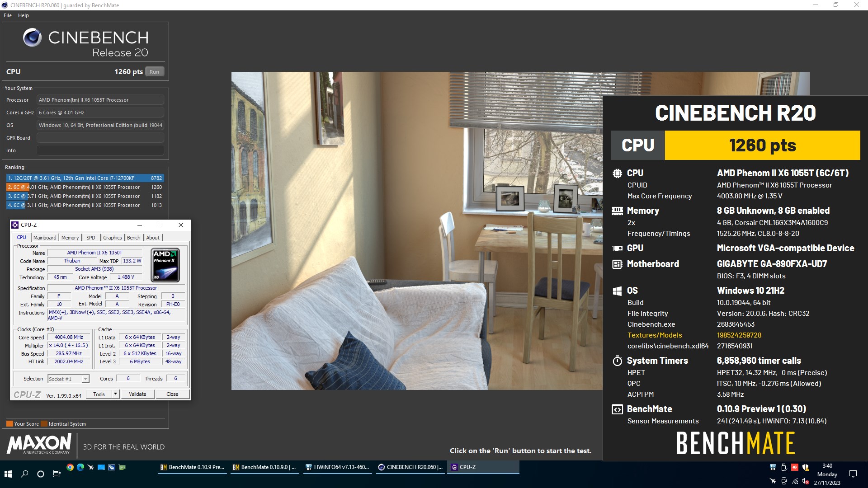Close the CPU-Z window with the X
868x488 pixels.
[x=181, y=225]
